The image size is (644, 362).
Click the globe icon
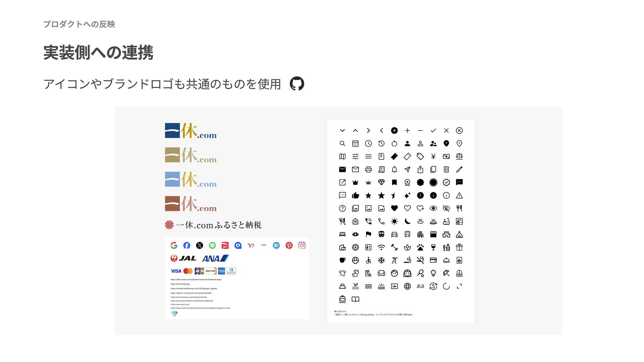pos(407,286)
